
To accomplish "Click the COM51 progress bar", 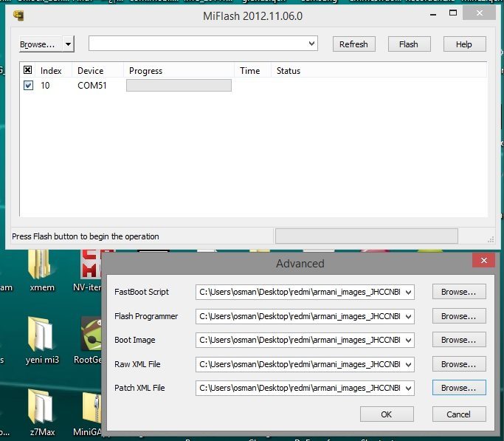I will click(179, 86).
